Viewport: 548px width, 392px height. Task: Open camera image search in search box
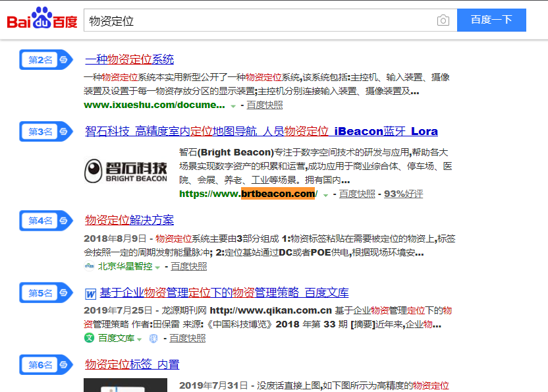point(443,20)
